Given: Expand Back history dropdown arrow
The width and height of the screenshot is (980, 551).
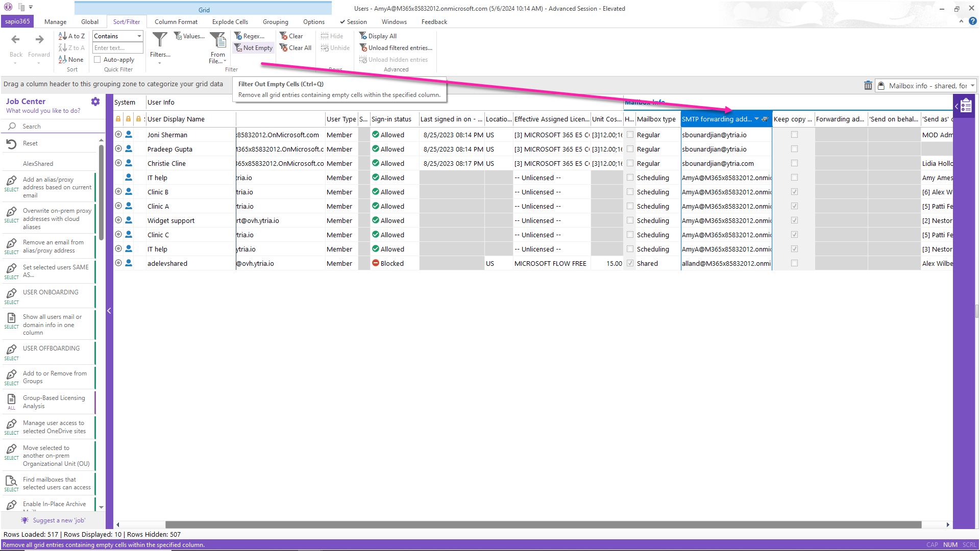Looking at the screenshot, I should click(x=16, y=63).
